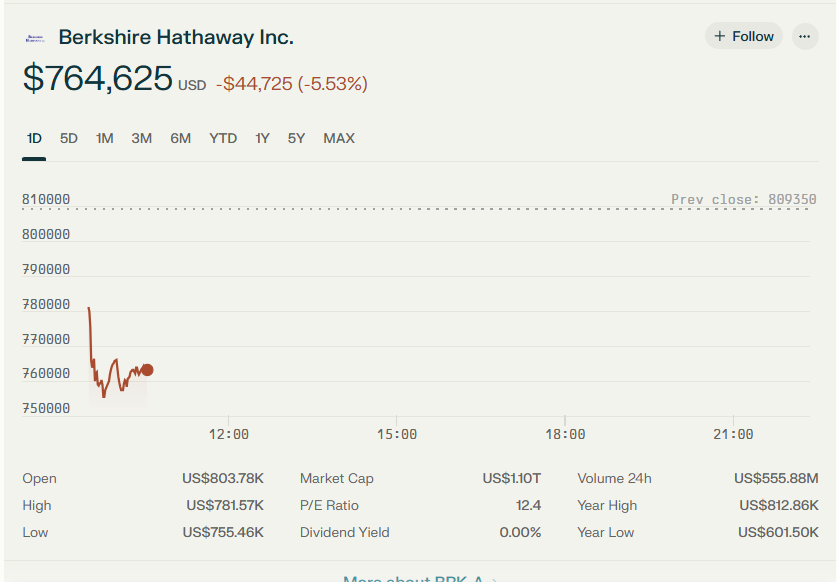Click the 800000 price axis label
This screenshot has width=837, height=582.
click(46, 234)
